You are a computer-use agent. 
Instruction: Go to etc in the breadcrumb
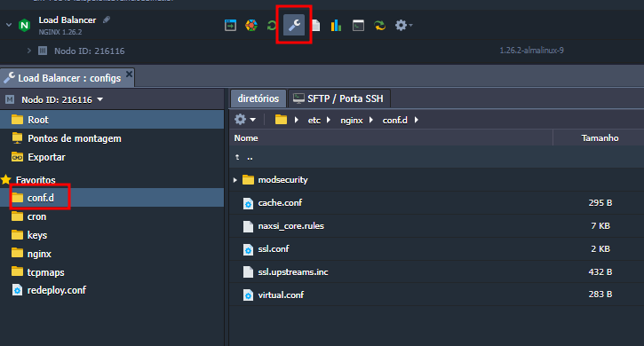coord(314,121)
